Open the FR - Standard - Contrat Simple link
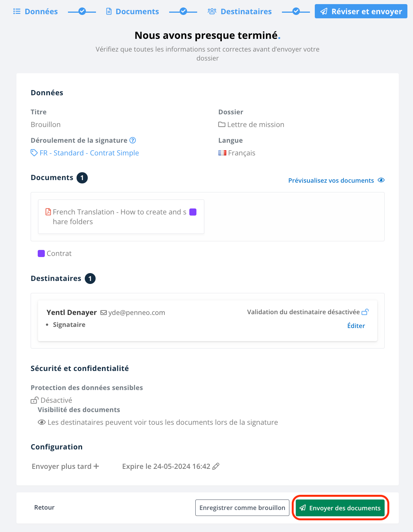The width and height of the screenshot is (413, 532). click(x=89, y=153)
